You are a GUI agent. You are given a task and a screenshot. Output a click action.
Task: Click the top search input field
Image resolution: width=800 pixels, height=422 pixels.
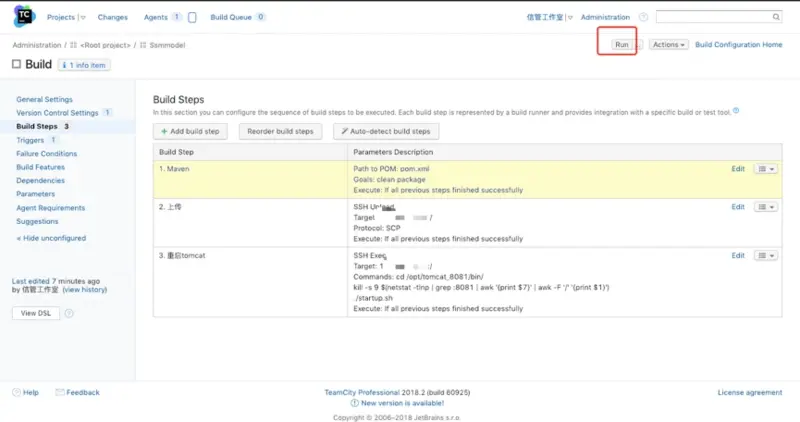click(x=714, y=17)
